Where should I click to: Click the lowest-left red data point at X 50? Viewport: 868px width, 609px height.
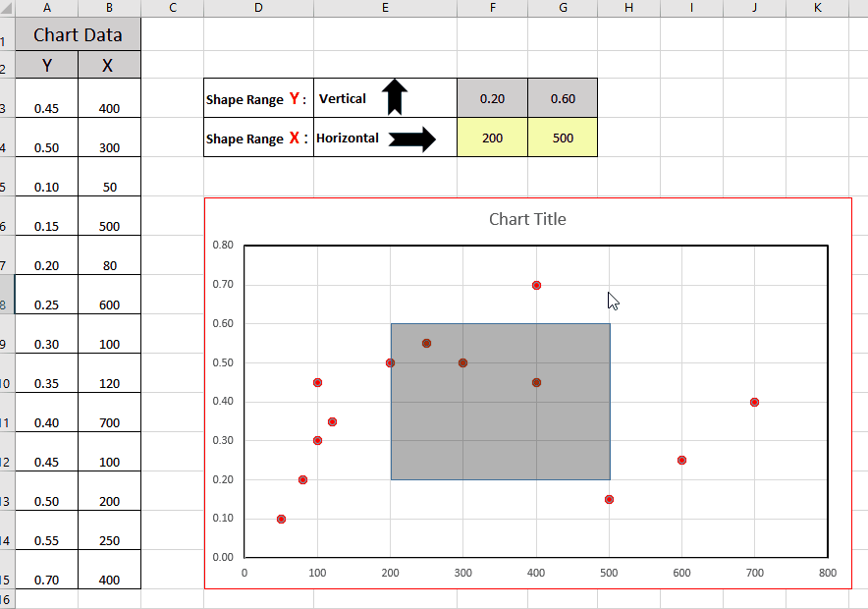tap(281, 519)
